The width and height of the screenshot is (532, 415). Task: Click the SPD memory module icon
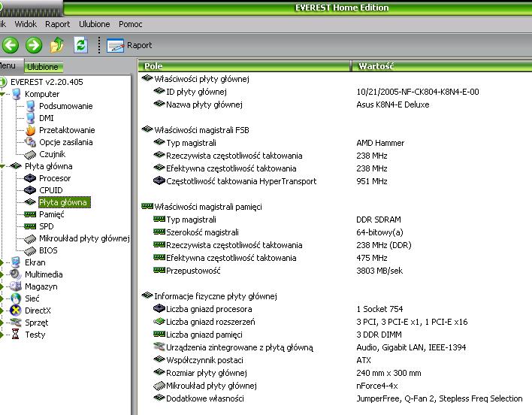click(x=30, y=226)
